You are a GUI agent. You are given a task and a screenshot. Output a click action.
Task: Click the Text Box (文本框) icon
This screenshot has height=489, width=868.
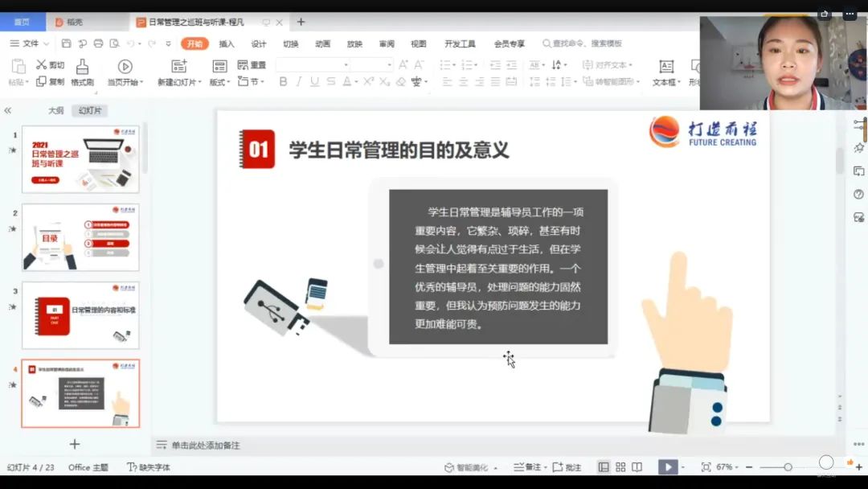coord(666,67)
